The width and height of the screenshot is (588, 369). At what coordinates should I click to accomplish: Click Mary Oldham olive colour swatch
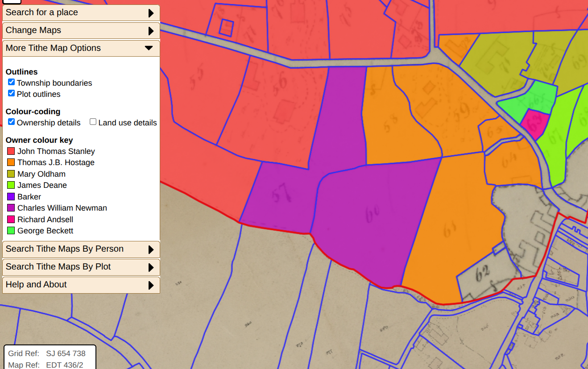click(x=11, y=174)
